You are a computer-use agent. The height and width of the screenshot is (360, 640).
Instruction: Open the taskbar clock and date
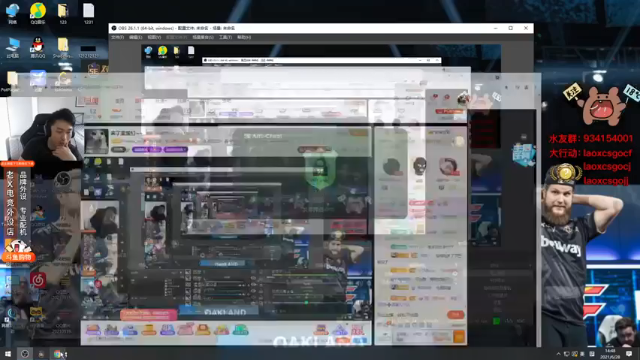click(610, 354)
